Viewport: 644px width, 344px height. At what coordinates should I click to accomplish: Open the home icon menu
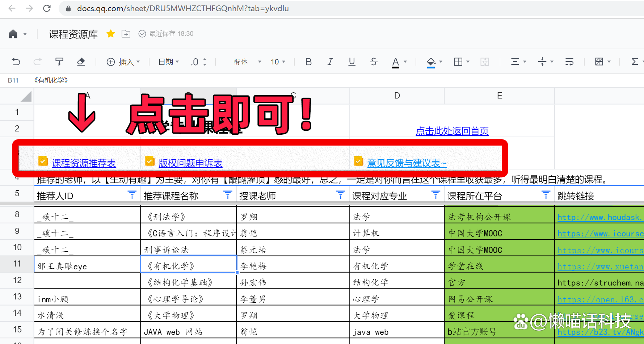tap(17, 34)
